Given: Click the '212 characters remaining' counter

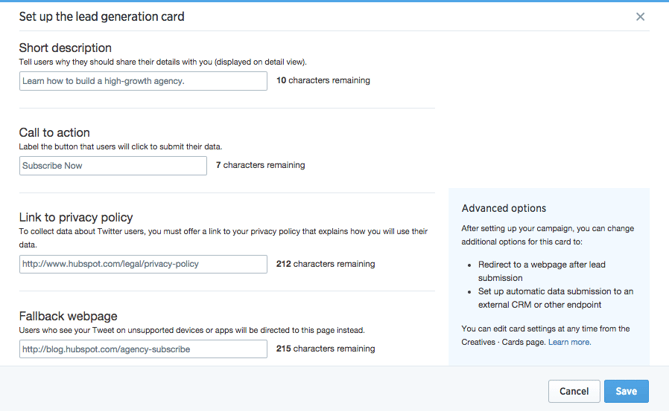Looking at the screenshot, I should click(325, 265).
